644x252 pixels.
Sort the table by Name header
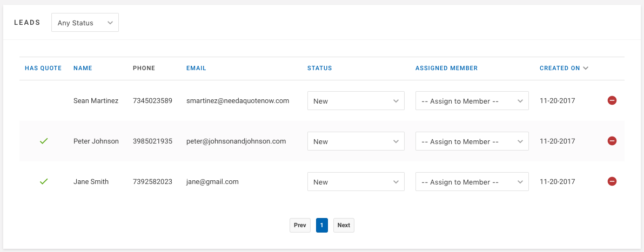83,68
